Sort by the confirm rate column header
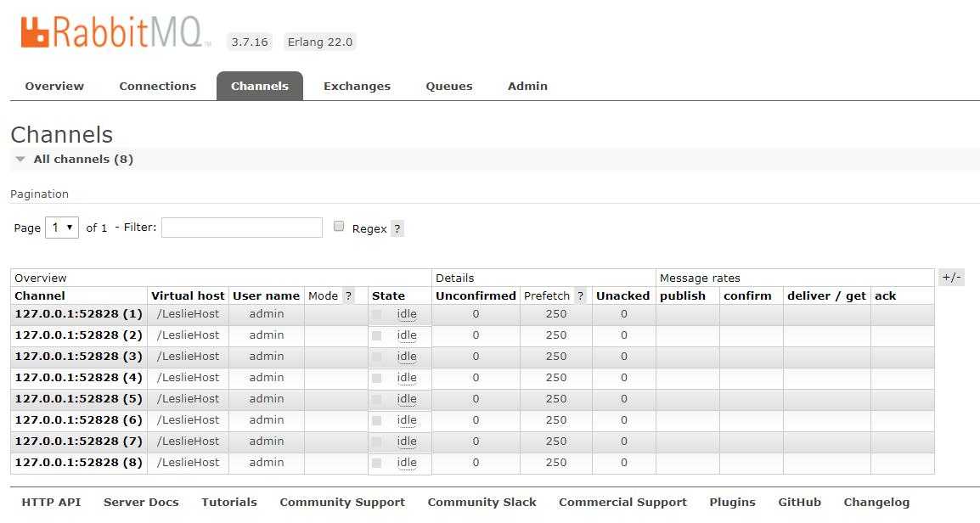Viewport: 980px width, 523px height. [x=747, y=296]
